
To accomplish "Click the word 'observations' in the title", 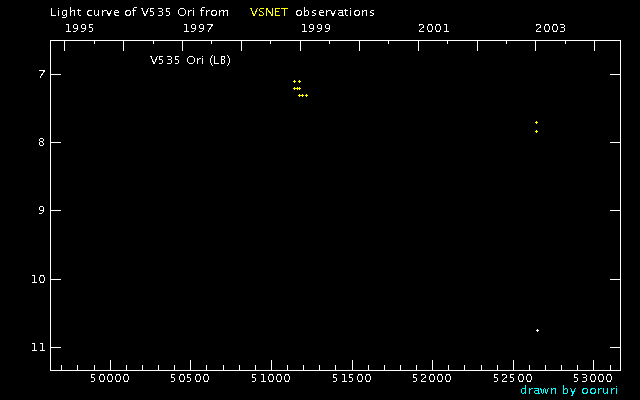I will point(335,12).
